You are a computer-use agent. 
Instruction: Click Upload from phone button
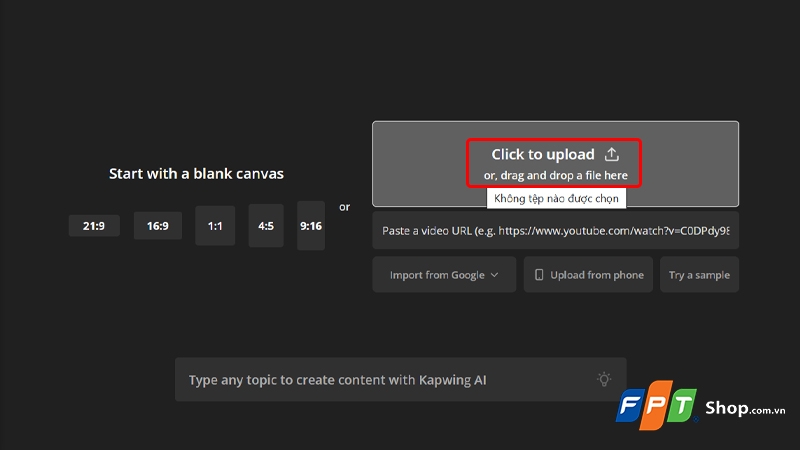588,275
